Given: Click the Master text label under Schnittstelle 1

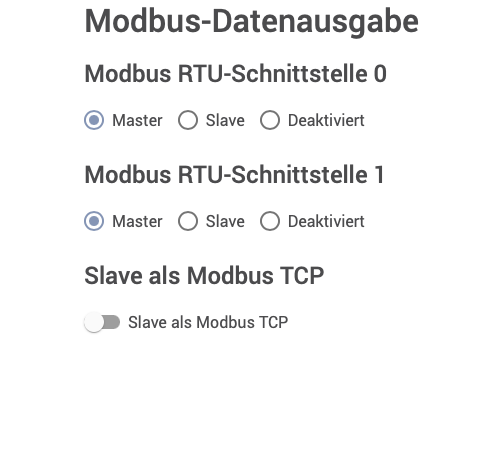Looking at the screenshot, I should tap(137, 221).
